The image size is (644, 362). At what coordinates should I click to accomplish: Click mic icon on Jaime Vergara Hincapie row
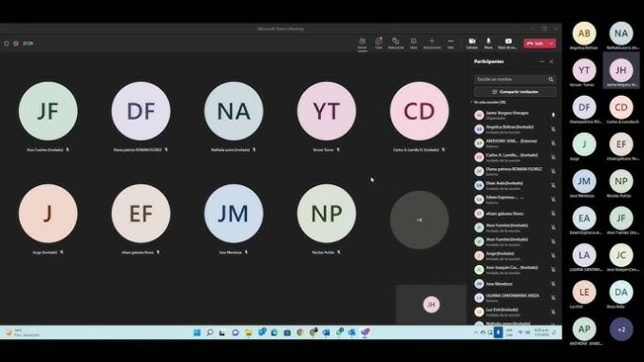point(553,115)
